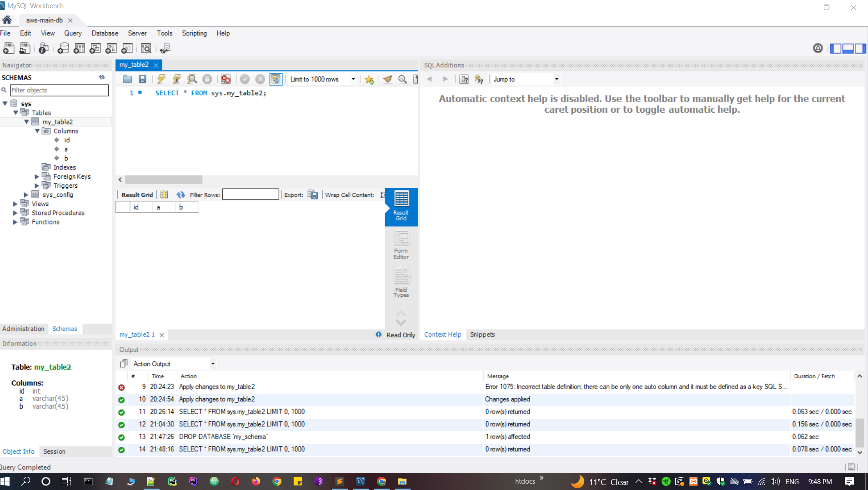The image size is (868, 490).
Task: Toggle the right SQL Additions sidebar
Action: point(860,48)
